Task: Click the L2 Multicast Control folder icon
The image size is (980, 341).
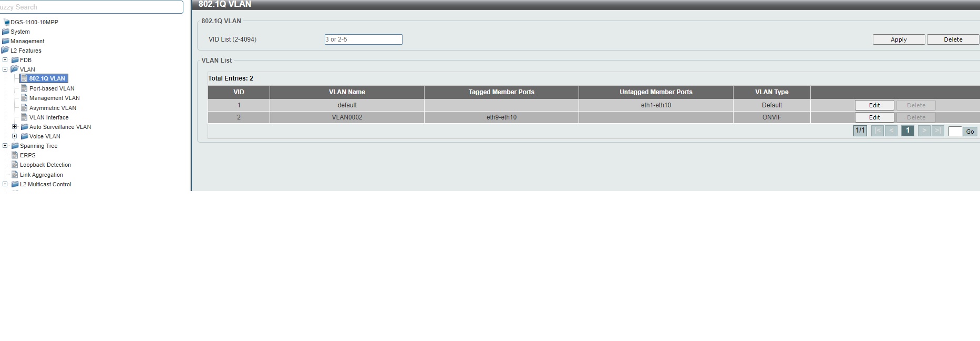Action: tap(15, 184)
